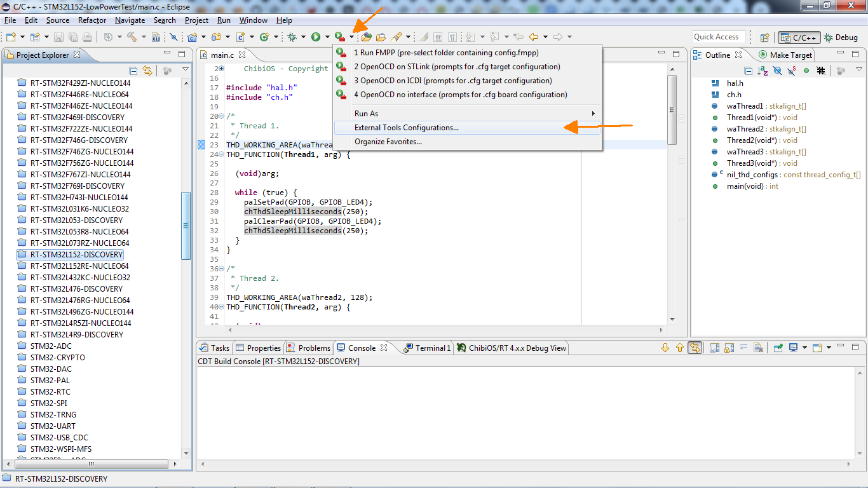Open Project Explorer view menu triangle

click(186, 70)
